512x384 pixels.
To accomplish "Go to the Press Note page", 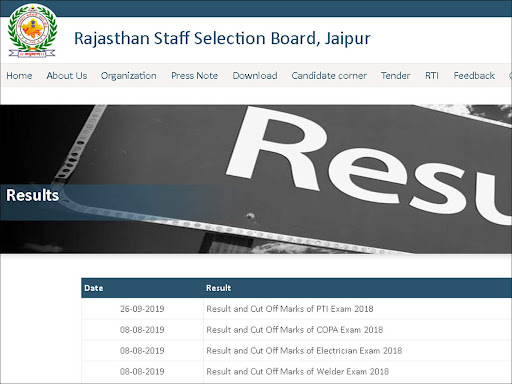I will point(195,76).
